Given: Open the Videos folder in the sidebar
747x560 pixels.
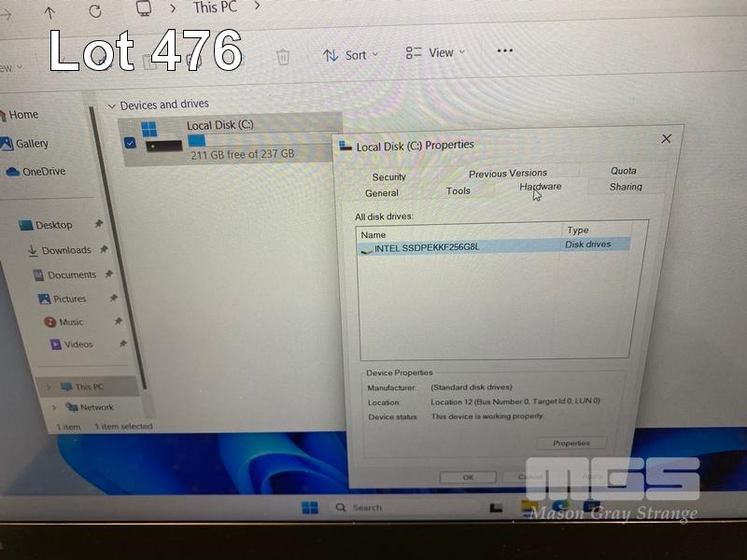Looking at the screenshot, I should (78, 344).
